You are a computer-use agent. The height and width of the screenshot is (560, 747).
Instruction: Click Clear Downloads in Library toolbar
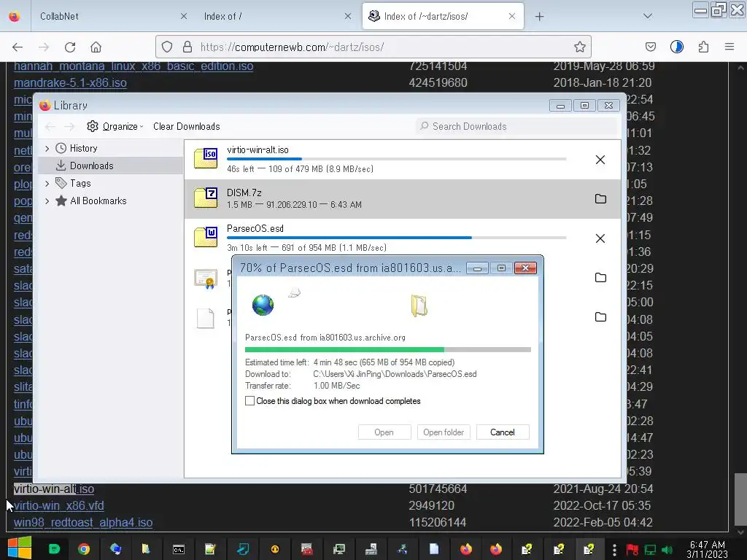186,126
